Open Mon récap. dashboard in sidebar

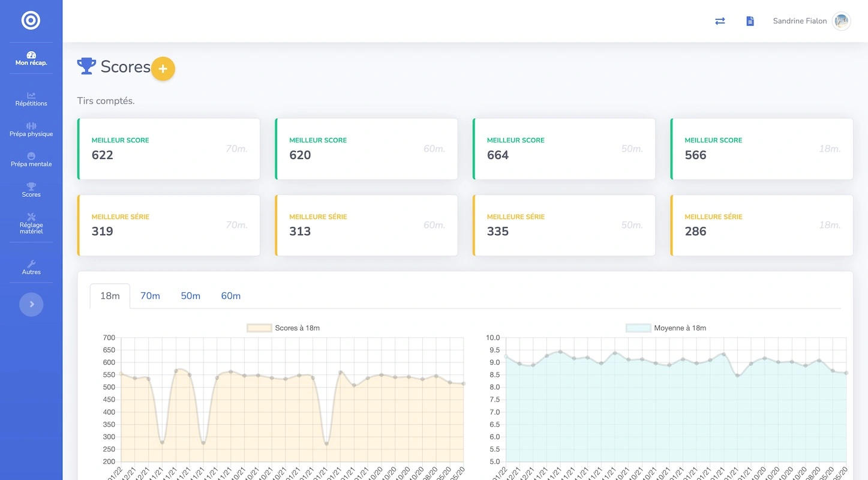point(31,58)
